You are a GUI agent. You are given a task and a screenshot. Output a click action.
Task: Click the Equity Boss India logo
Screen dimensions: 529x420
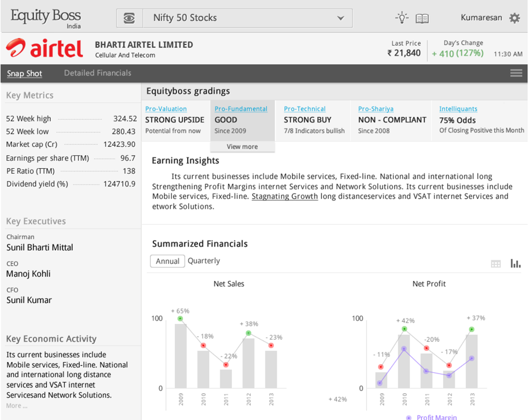click(46, 19)
